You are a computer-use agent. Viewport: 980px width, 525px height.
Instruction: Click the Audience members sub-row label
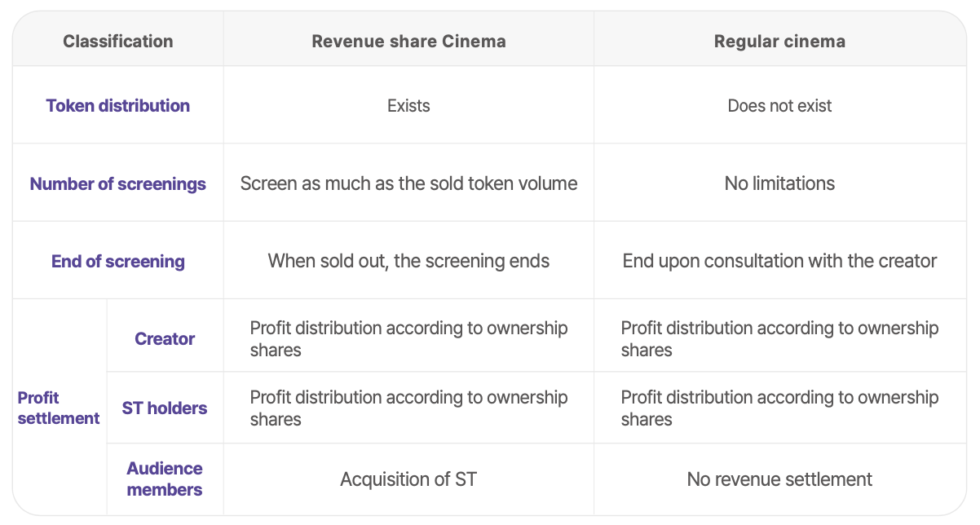click(x=165, y=479)
